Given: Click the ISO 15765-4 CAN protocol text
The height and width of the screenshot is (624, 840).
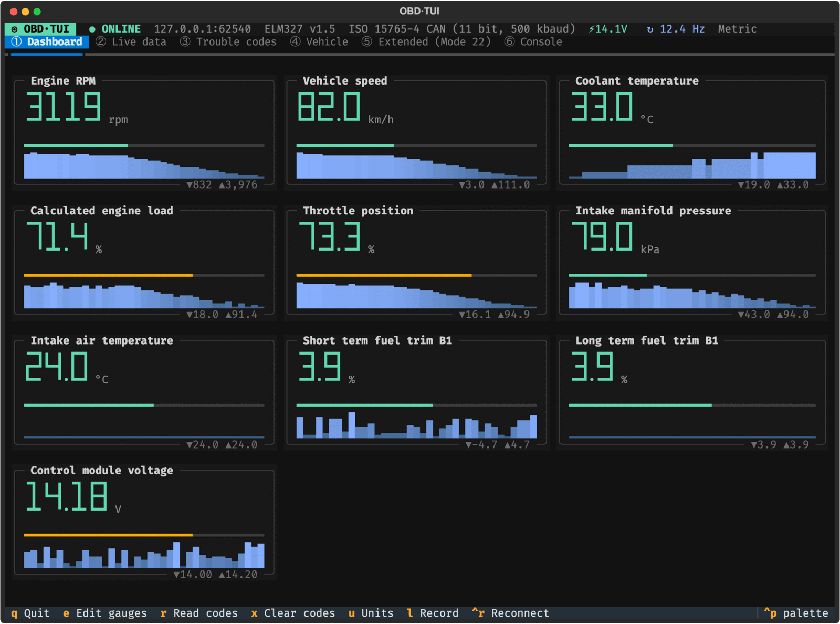Looking at the screenshot, I should (x=462, y=29).
